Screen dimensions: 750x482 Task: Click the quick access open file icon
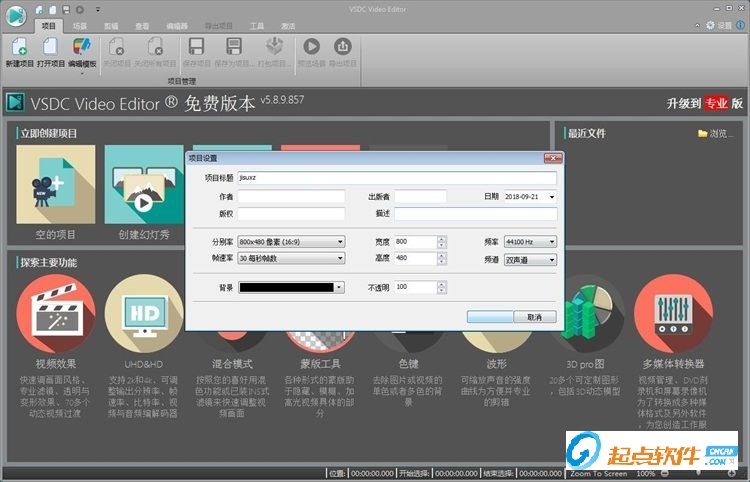[53, 10]
